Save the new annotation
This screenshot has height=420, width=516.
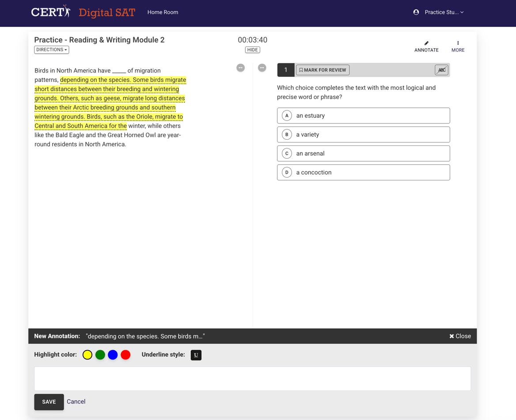(49, 402)
